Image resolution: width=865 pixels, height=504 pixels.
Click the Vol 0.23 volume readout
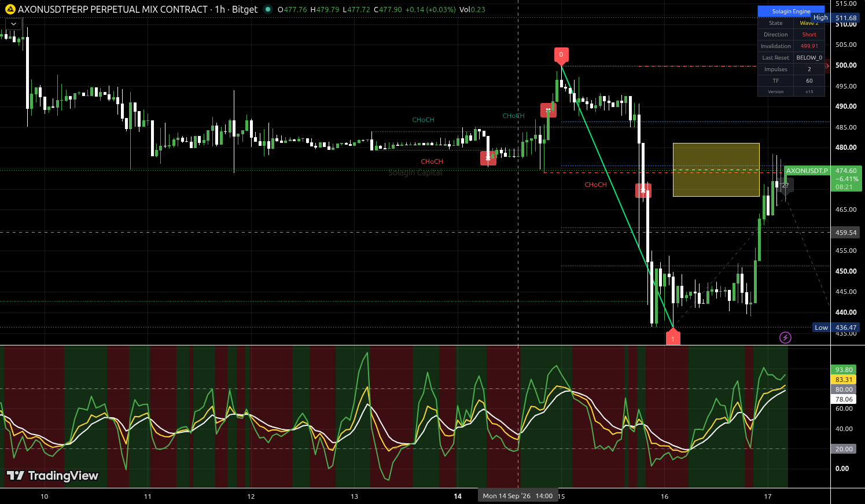(472, 9)
